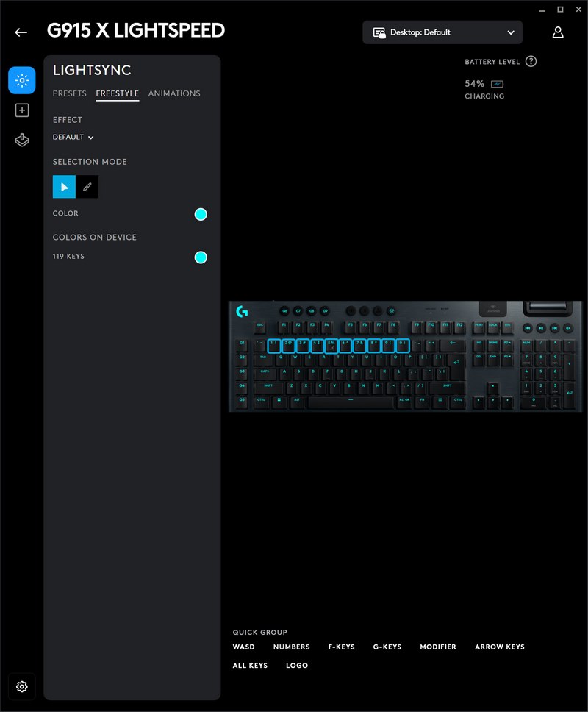Image resolution: width=588 pixels, height=712 pixels.
Task: Select the F-KEYS quick group
Action: (341, 647)
